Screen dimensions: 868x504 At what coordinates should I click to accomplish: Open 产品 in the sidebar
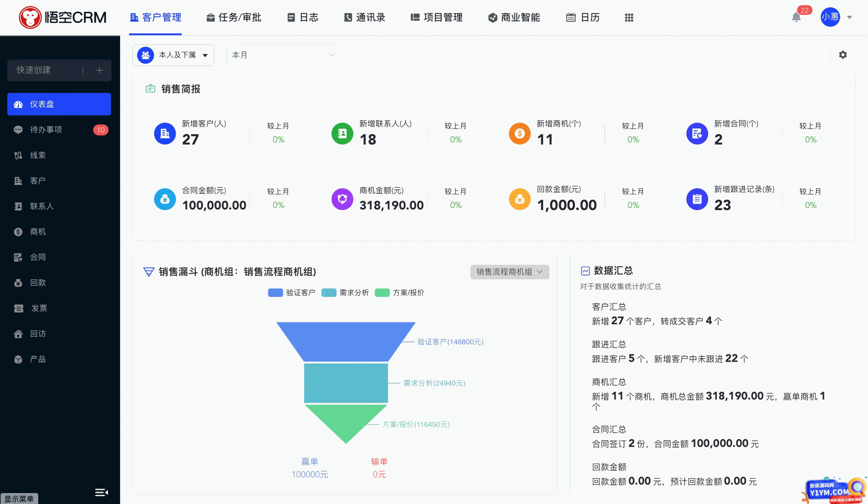[x=59, y=359]
